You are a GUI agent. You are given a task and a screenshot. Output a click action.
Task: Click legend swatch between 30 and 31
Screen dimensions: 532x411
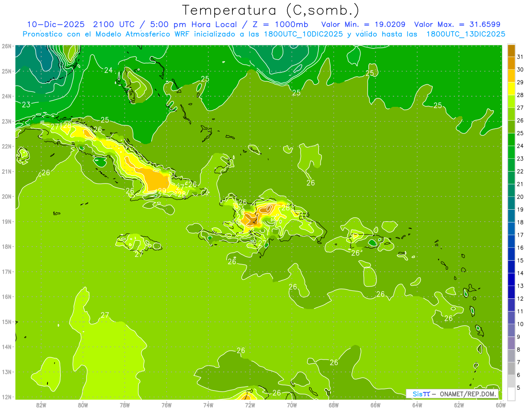coord(511,63)
